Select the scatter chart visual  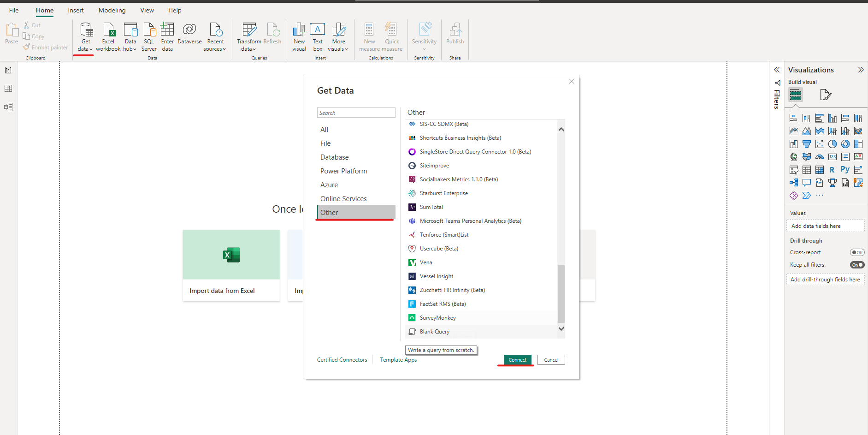pos(819,144)
